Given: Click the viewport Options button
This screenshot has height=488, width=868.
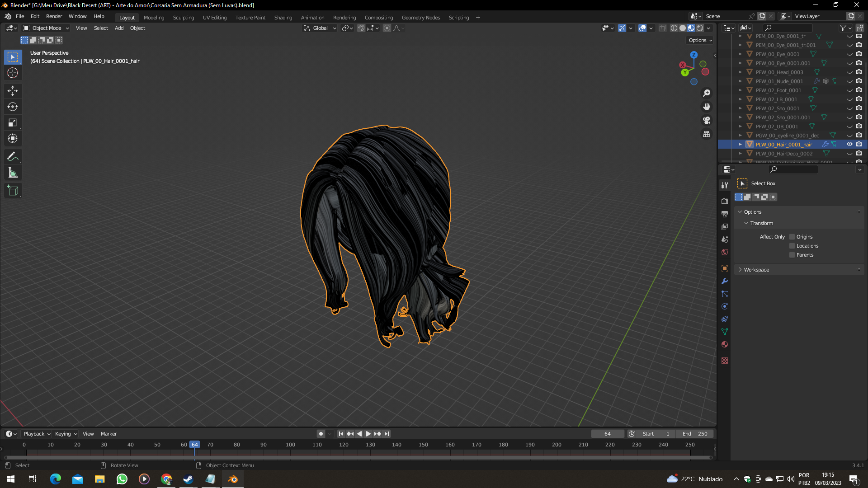Looking at the screenshot, I should pyautogui.click(x=700, y=40).
